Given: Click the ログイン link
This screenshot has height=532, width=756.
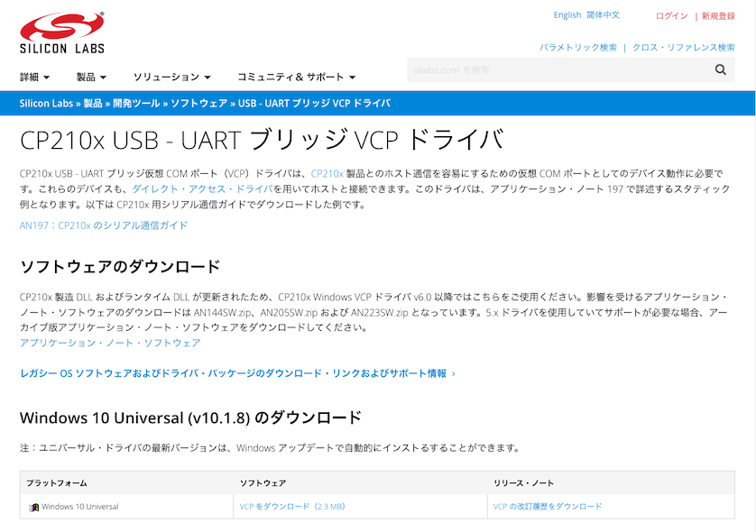Looking at the screenshot, I should click(671, 16).
